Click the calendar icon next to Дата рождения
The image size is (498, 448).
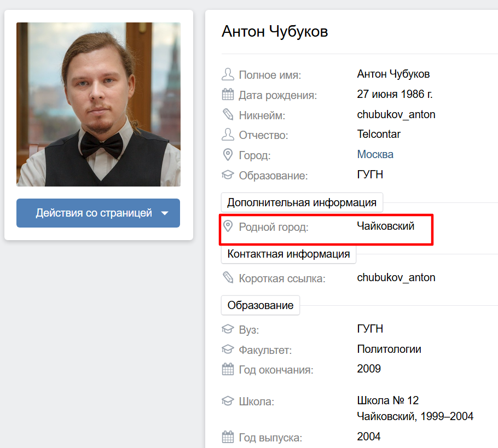click(x=228, y=94)
